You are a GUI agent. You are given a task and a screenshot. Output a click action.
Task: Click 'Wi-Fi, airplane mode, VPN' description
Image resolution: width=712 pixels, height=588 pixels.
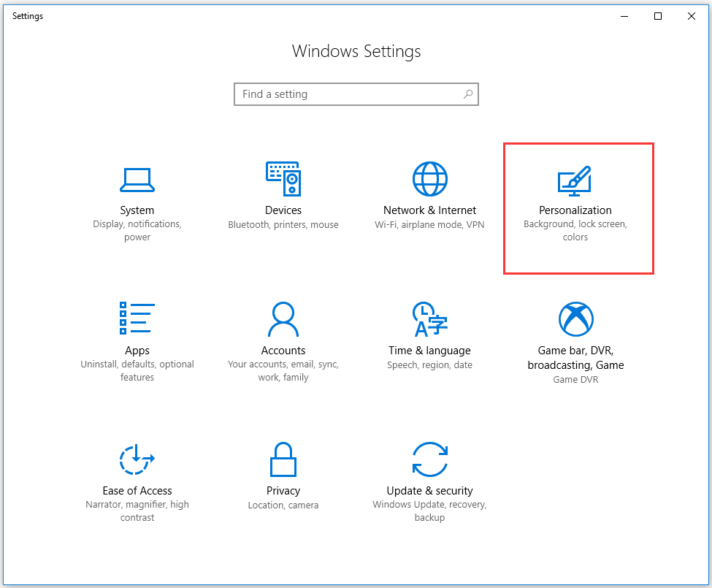[429, 225]
